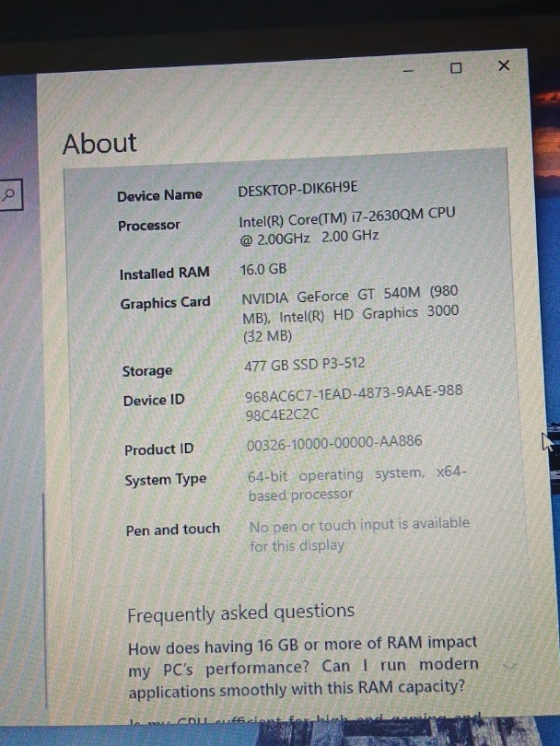
Task: Click the About page heading
Action: [x=99, y=144]
